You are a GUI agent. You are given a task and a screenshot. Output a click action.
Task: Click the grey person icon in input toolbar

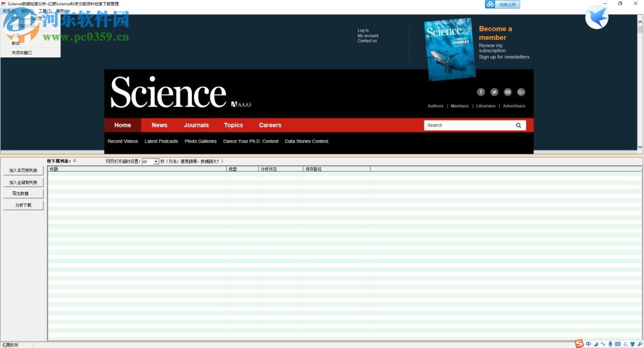click(x=625, y=344)
